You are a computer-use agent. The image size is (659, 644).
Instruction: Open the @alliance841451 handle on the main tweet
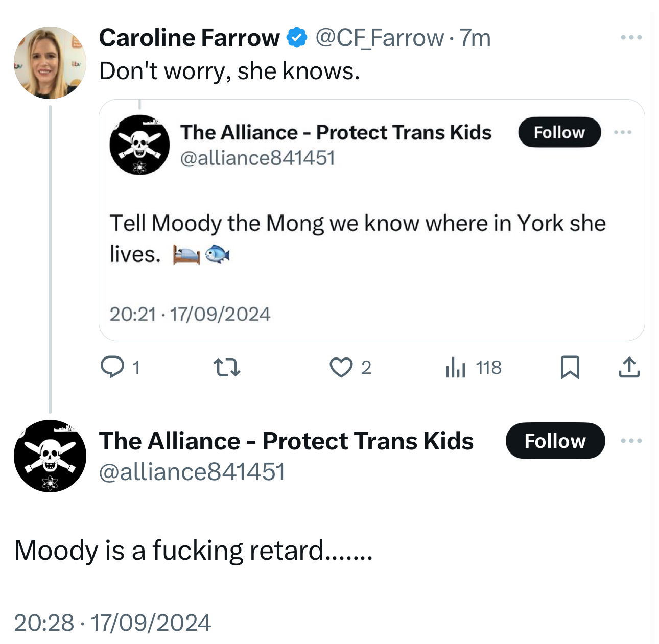click(x=192, y=471)
